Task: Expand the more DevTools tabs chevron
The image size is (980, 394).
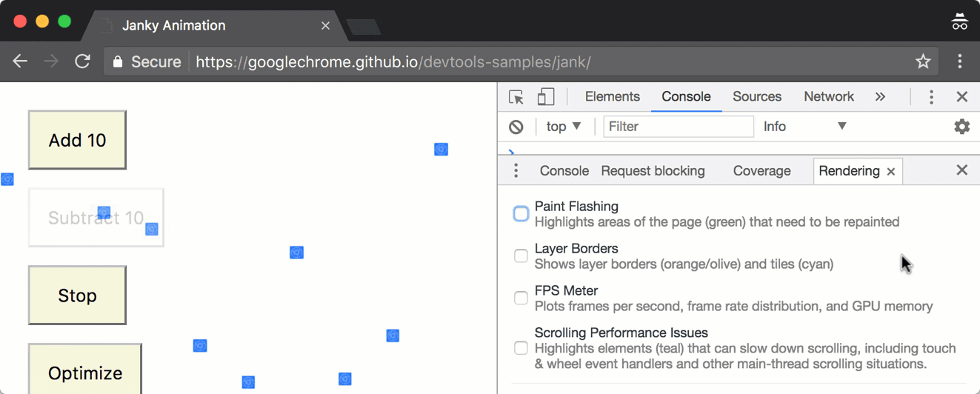Action: point(880,97)
